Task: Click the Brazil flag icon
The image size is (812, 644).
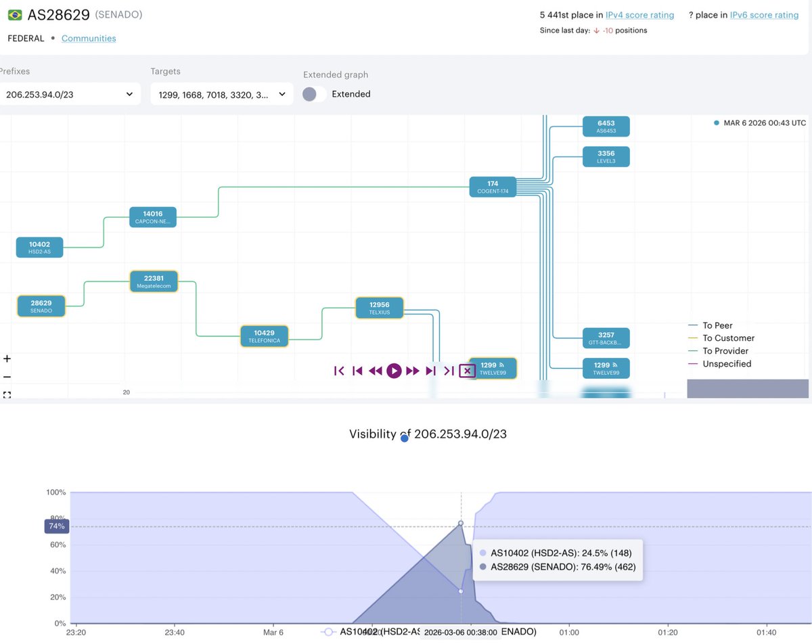Action: [14, 15]
